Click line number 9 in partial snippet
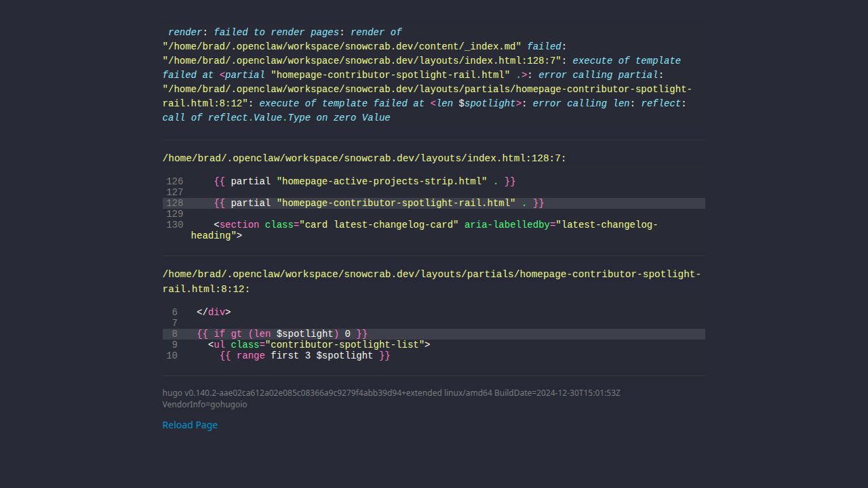Screen dimensions: 868x488 pos(174,345)
